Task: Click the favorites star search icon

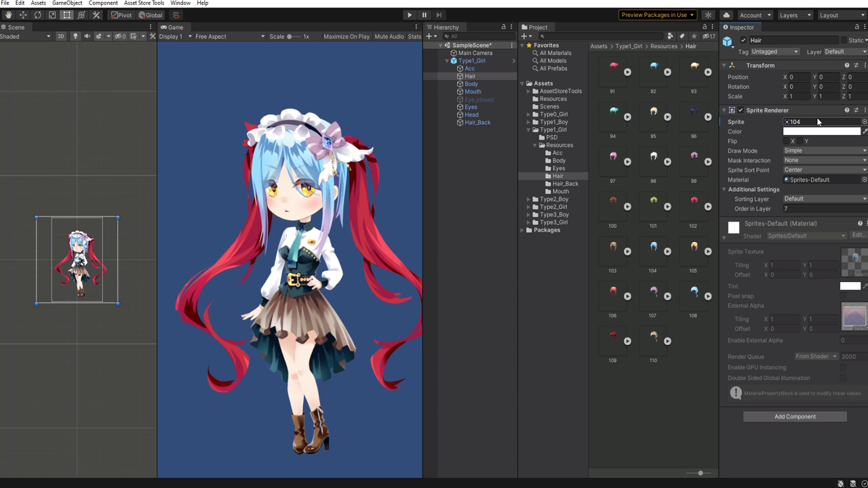Action: [694, 36]
